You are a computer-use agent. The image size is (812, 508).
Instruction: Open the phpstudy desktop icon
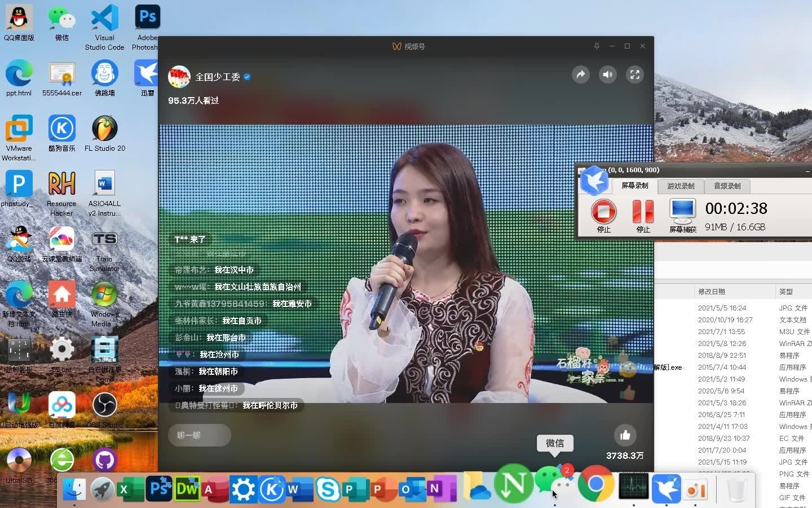tap(19, 189)
